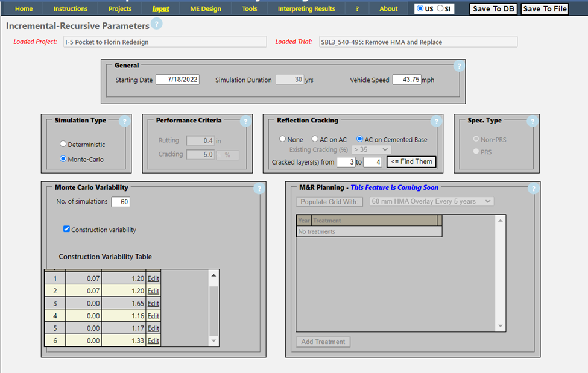Open M&R Planning help icon
This screenshot has width=588, height=373.
(533, 189)
